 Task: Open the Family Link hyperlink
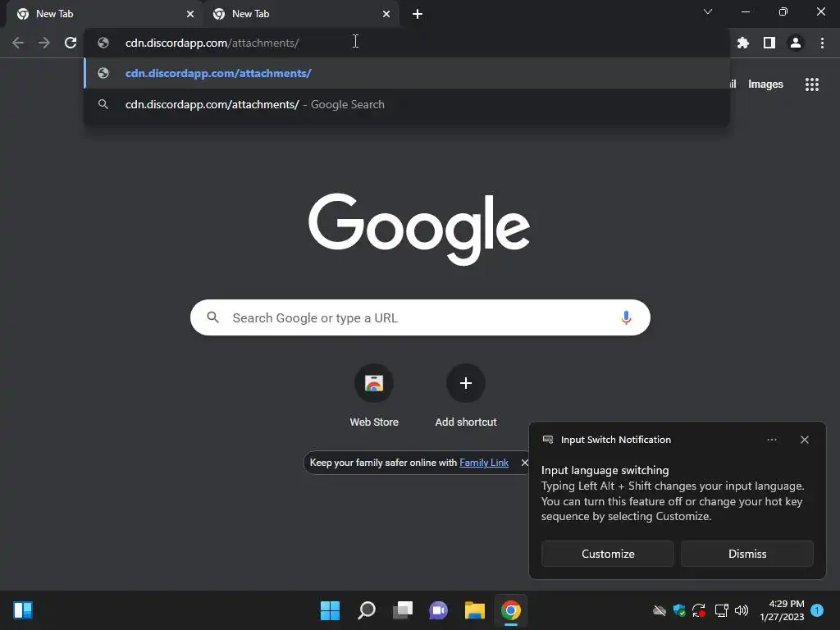click(484, 463)
